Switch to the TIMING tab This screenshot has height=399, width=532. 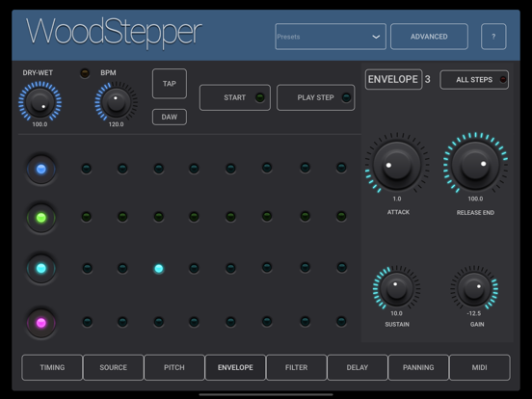coord(52,367)
